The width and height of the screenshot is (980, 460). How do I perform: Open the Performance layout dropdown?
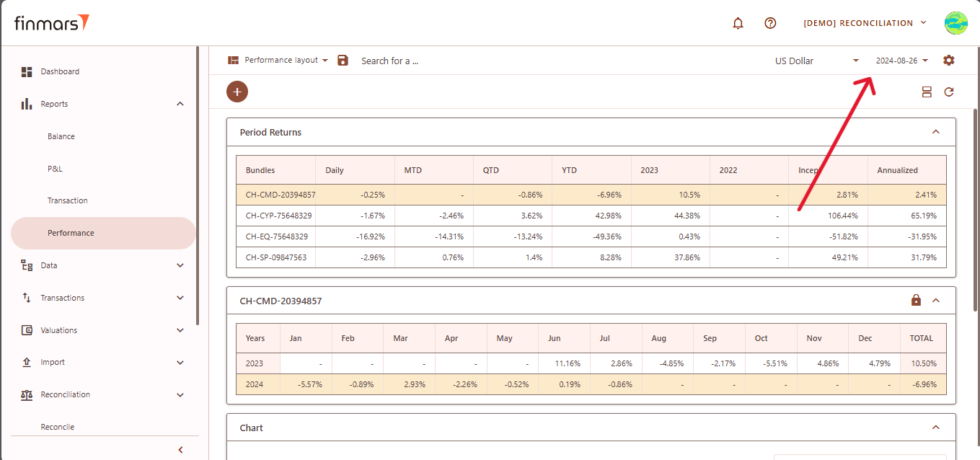[x=278, y=61]
